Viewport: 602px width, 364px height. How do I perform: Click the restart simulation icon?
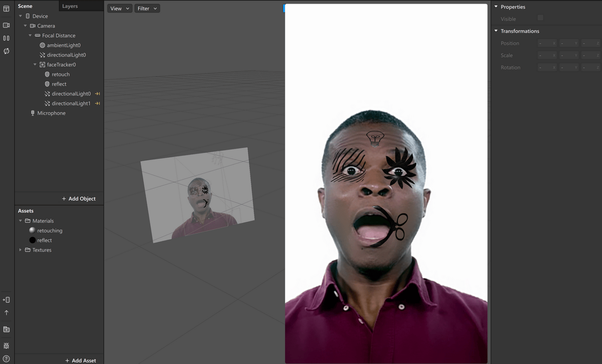click(6, 51)
